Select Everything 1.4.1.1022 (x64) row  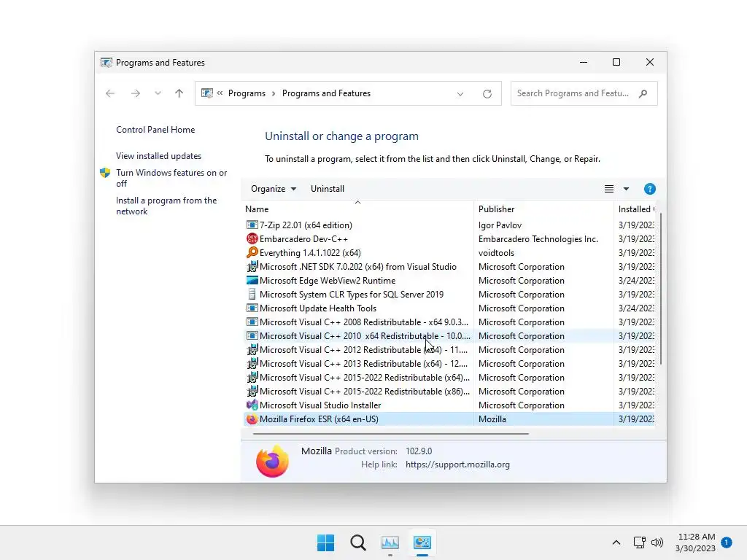coord(449,252)
